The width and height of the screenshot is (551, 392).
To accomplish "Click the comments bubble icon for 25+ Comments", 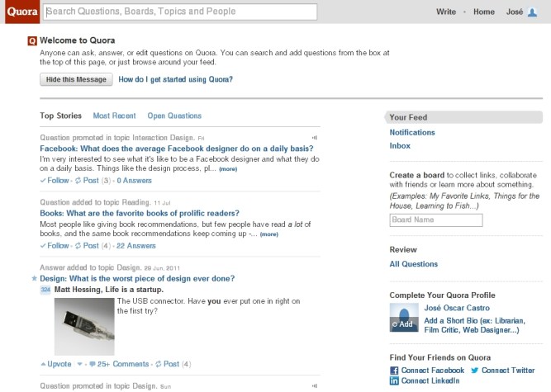I will point(92,364).
